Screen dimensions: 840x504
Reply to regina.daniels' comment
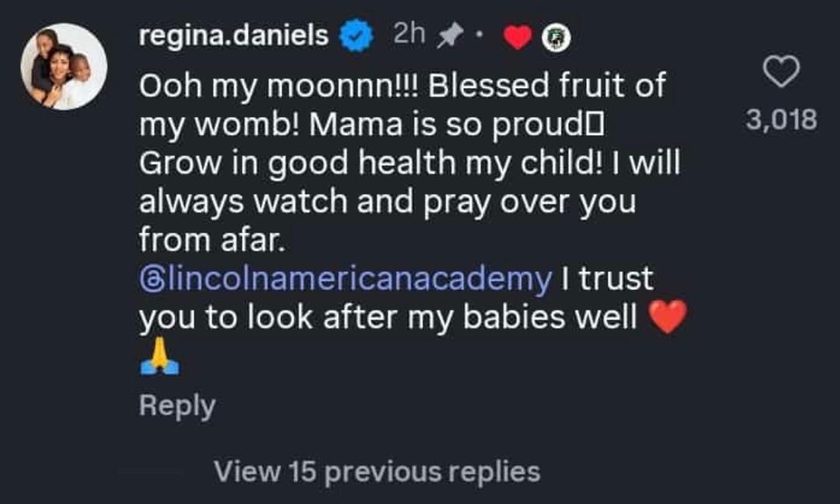177,406
